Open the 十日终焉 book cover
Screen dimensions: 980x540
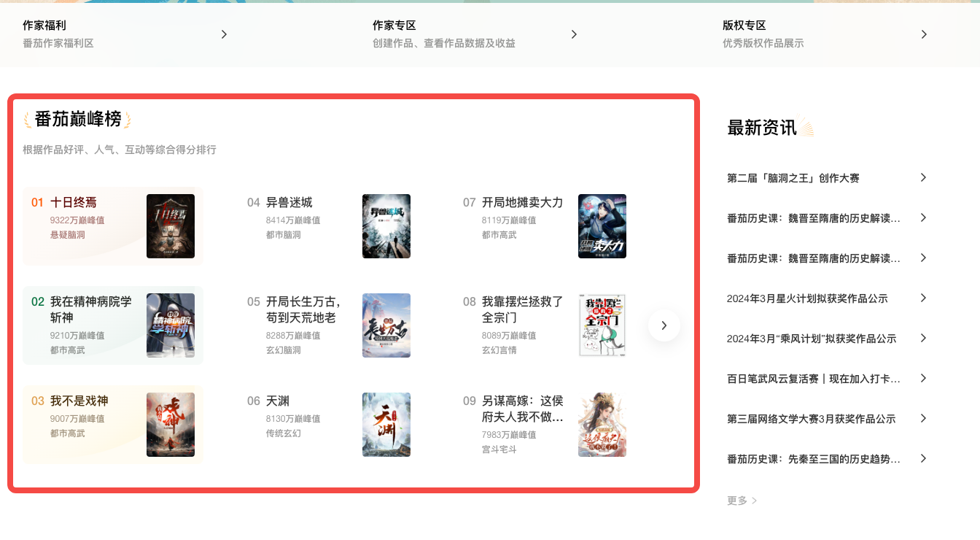coord(170,226)
